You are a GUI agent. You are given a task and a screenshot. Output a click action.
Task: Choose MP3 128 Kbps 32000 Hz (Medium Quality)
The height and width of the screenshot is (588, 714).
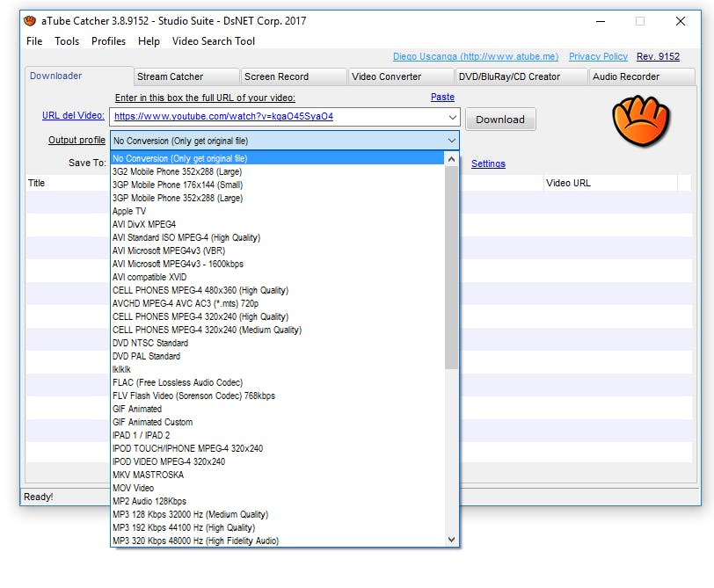(x=277, y=515)
